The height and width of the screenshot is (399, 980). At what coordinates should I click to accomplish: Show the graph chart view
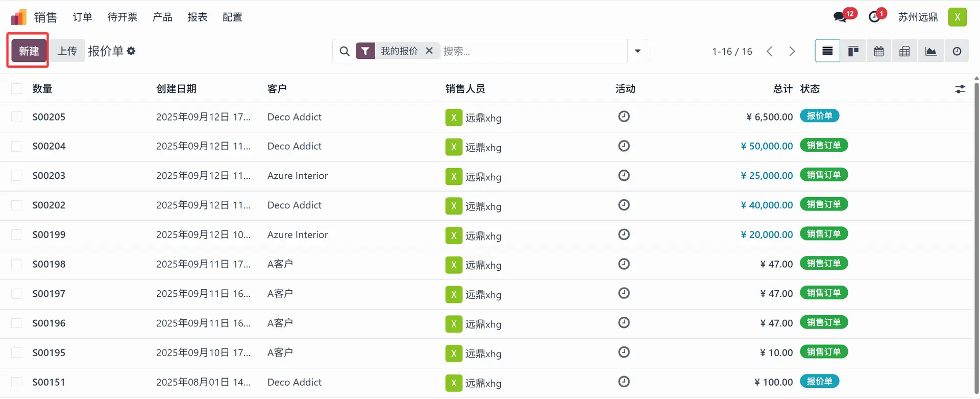click(930, 51)
